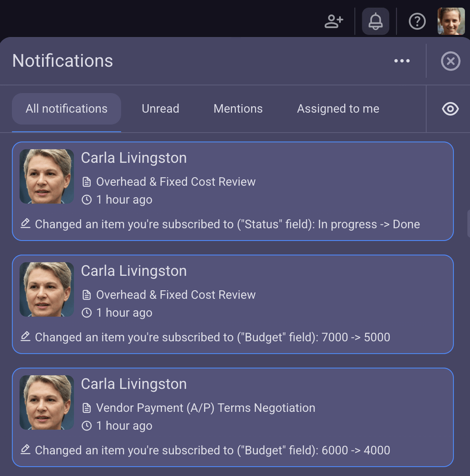Click the document icon next to Overhead & Fixed Cost Review
The height and width of the screenshot is (476, 470).
tap(87, 181)
